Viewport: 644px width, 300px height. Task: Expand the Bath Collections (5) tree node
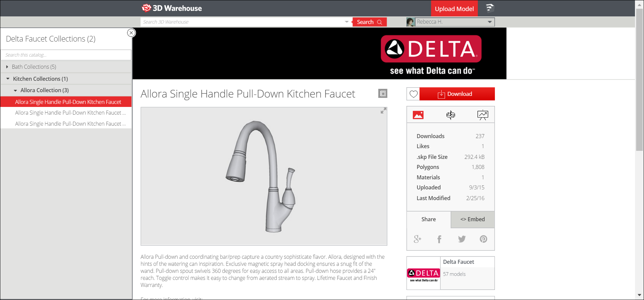point(7,67)
